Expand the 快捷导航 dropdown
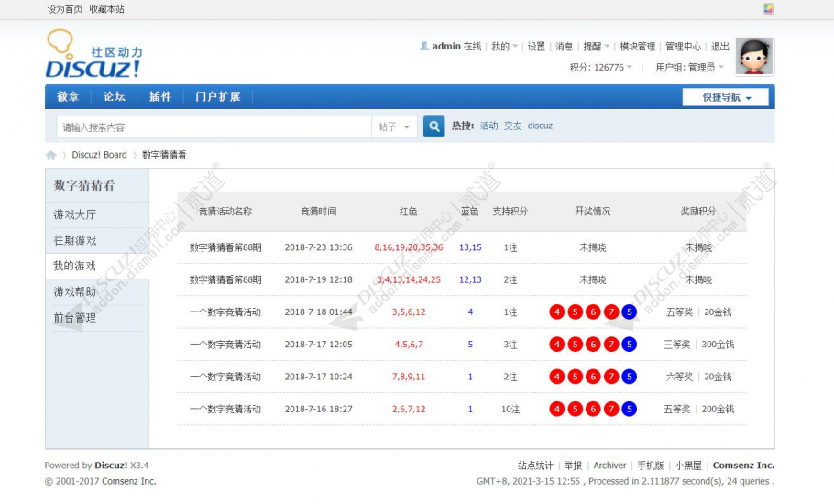The width and height of the screenshot is (834, 504). (x=726, y=97)
